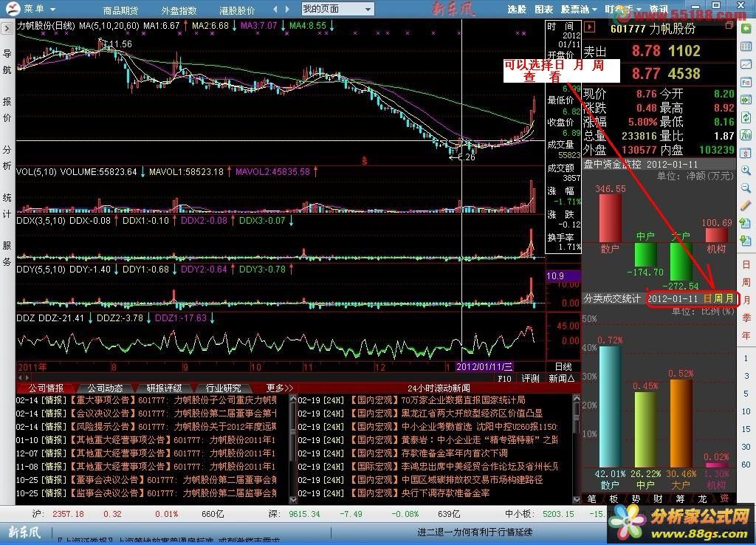Click the green arrow list import icon
This screenshot has width=756, height=545.
[x=746, y=100]
